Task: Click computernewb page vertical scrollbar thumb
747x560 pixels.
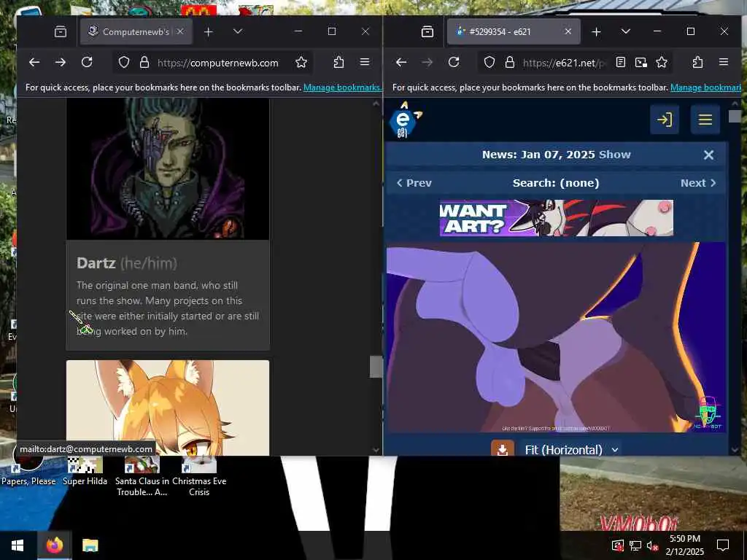Action: [x=376, y=367]
